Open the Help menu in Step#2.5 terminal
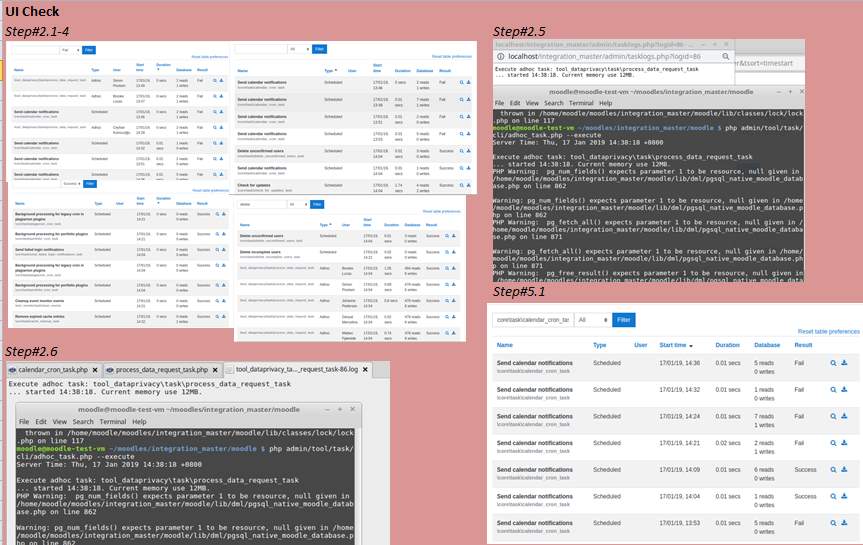The image size is (863, 545). coord(605,103)
